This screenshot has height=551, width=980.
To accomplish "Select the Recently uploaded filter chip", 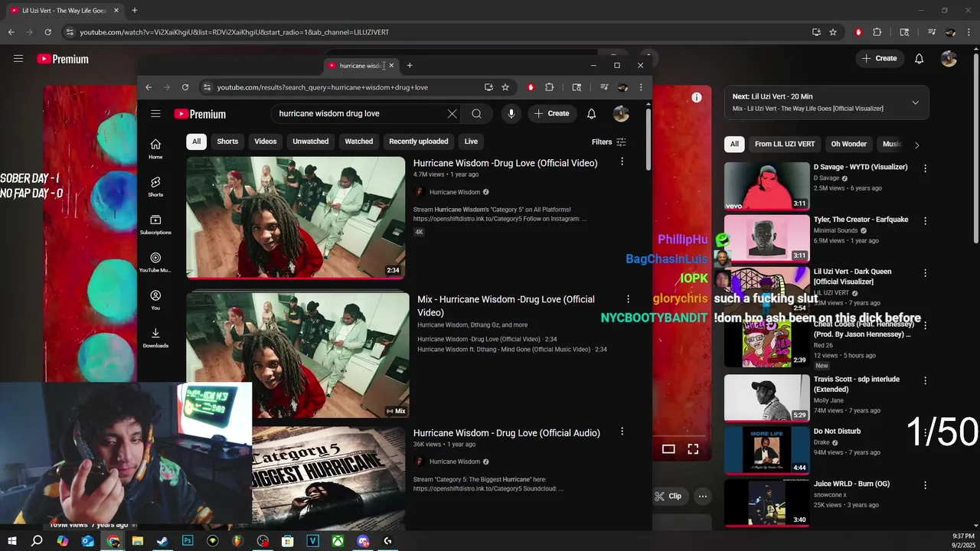I will [418, 142].
